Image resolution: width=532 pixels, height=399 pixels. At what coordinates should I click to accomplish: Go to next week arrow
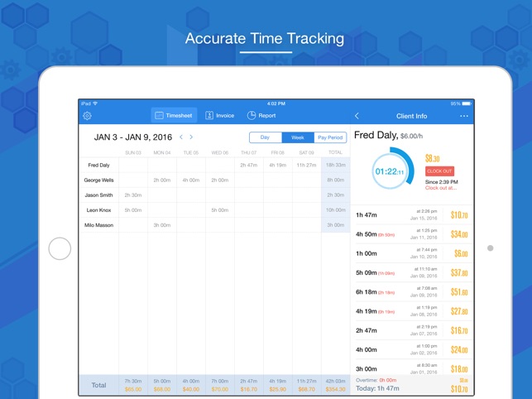191,137
